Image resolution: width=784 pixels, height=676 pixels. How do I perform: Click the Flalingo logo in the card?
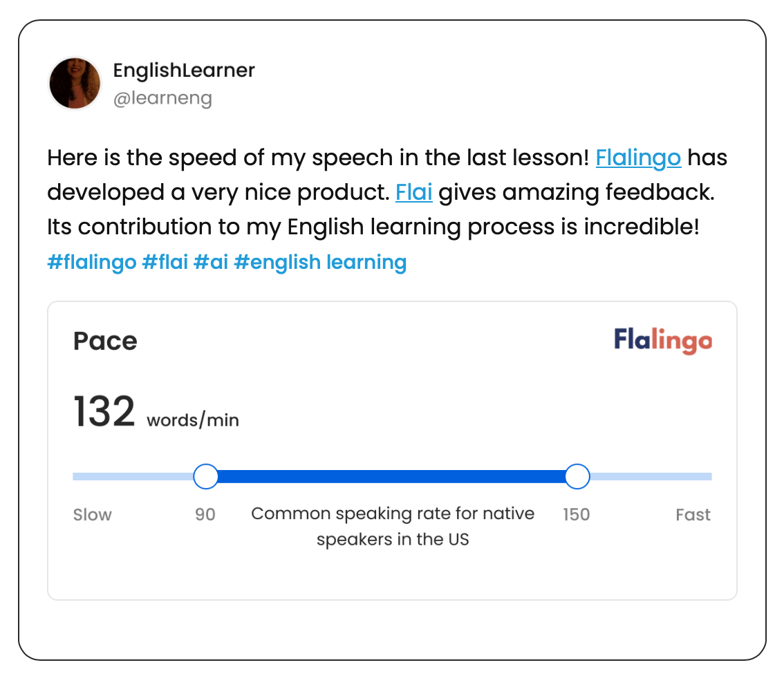click(663, 341)
